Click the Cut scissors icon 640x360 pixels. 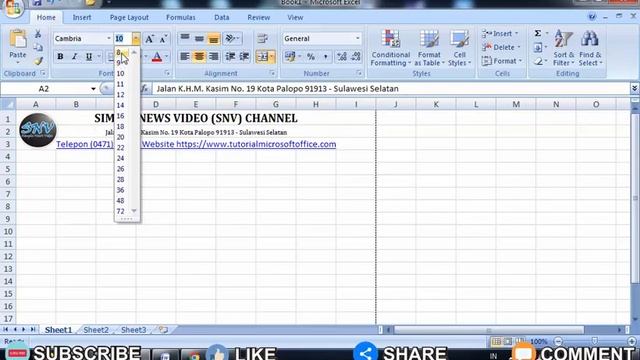tap(38, 34)
